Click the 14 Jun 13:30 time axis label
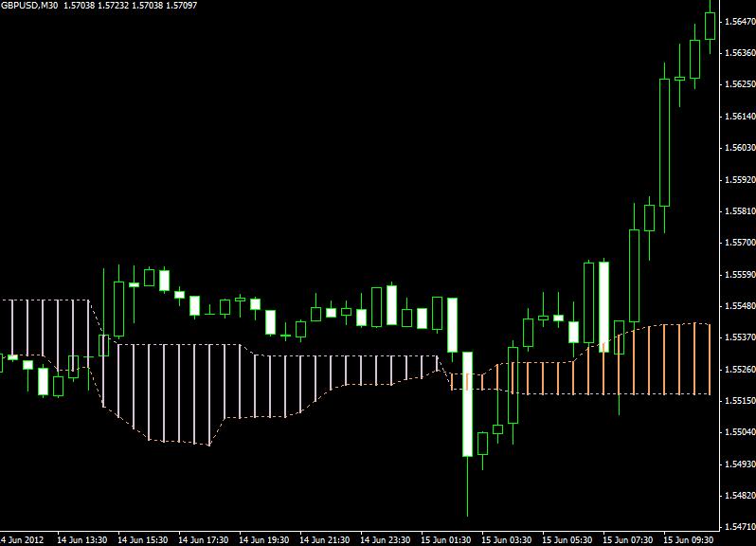This screenshot has height=546, width=756. pyautogui.click(x=82, y=540)
